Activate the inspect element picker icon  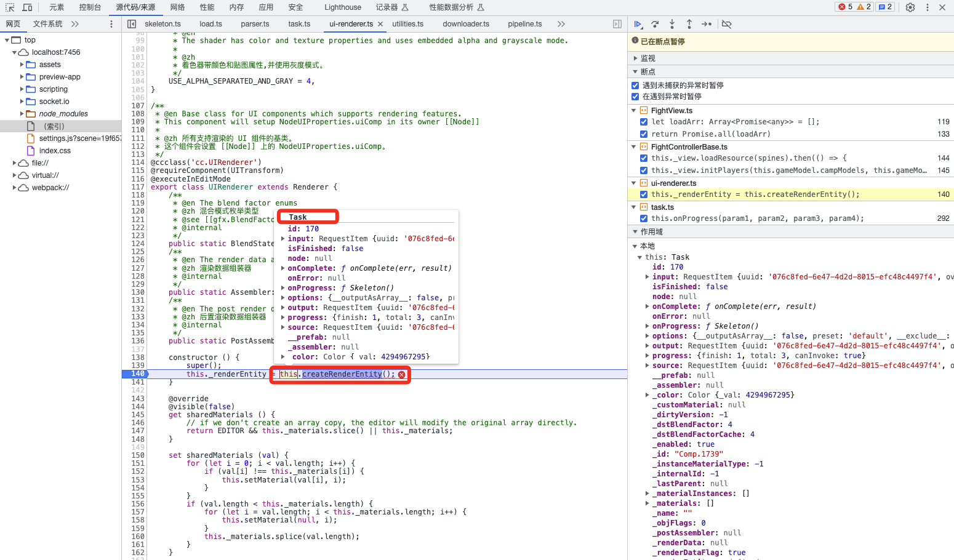tap(10, 7)
